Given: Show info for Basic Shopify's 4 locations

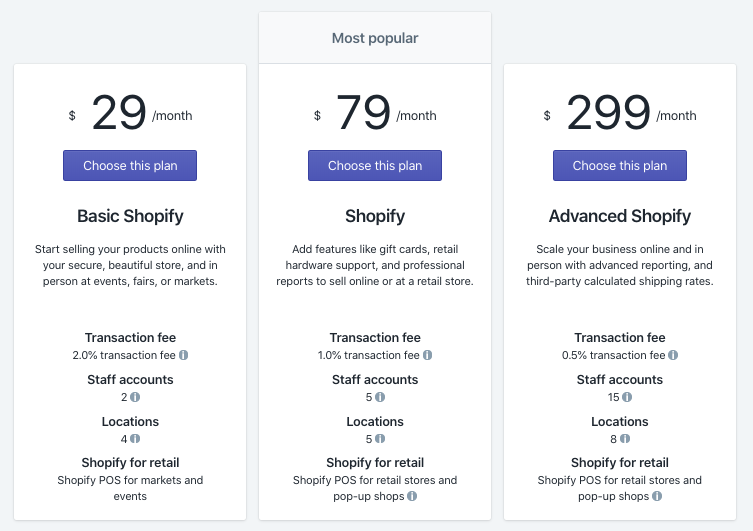Looking at the screenshot, I should 135,439.
